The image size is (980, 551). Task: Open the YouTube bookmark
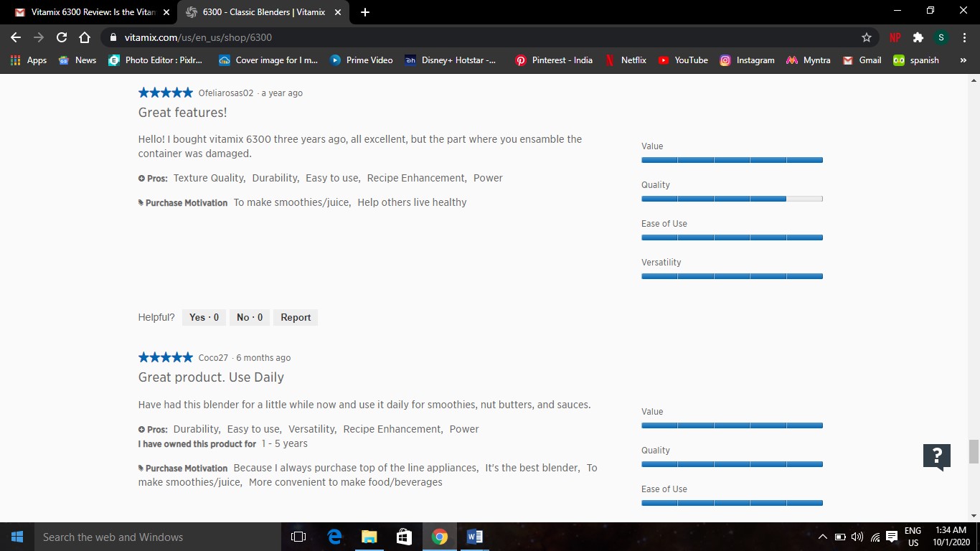[x=683, y=60]
